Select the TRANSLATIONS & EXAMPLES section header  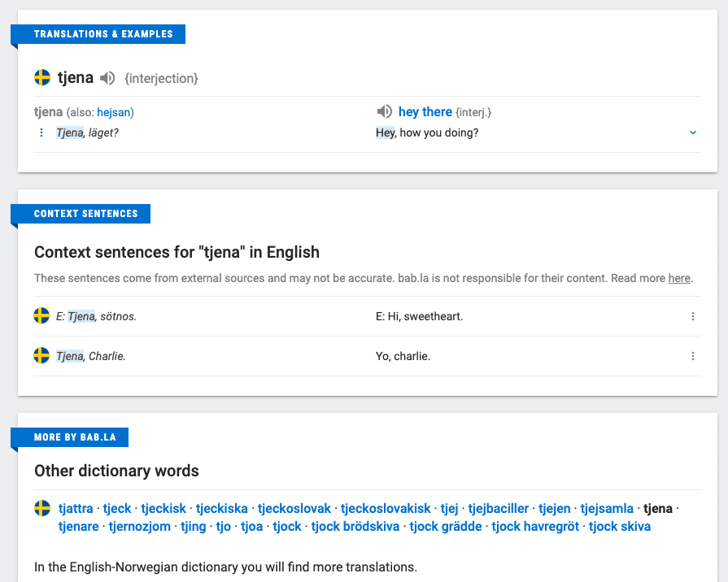point(102,34)
